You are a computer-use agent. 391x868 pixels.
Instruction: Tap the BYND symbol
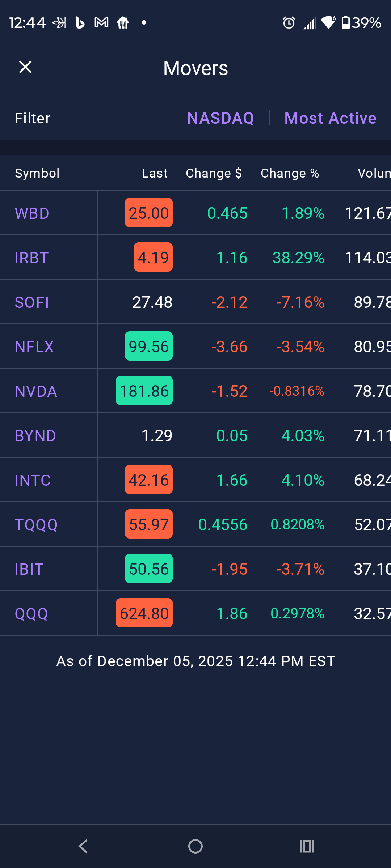35,436
